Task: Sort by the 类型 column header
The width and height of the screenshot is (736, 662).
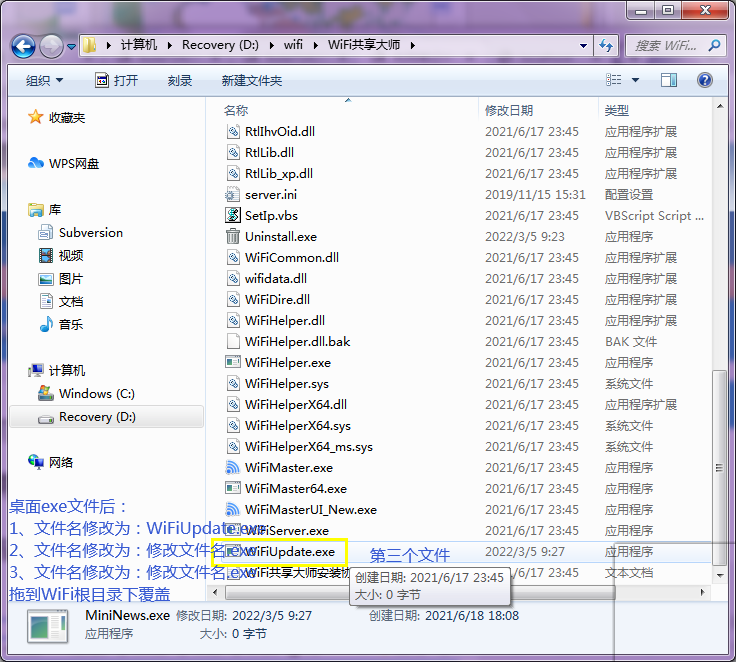Action: 616,111
